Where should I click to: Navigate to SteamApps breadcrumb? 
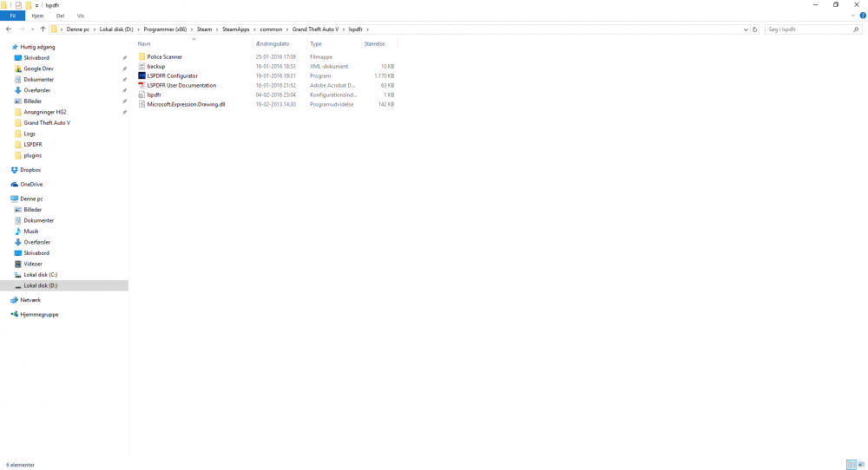pyautogui.click(x=236, y=29)
